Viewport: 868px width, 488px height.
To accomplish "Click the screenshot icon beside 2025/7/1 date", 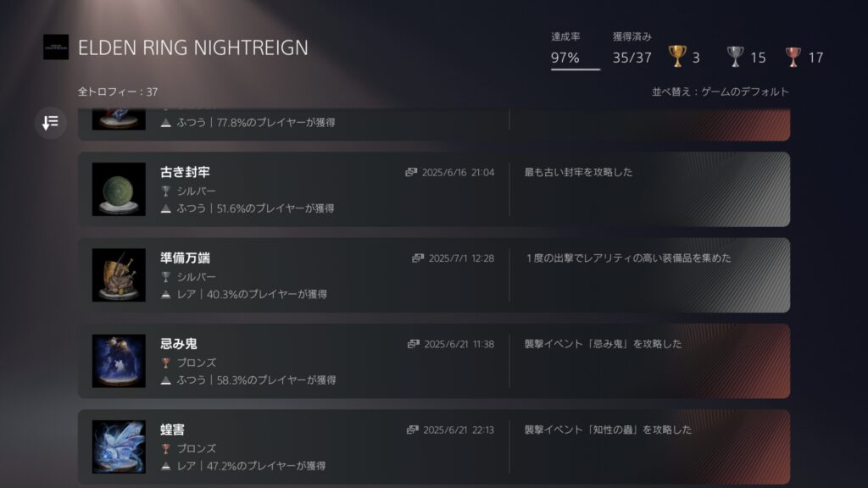I will point(418,258).
